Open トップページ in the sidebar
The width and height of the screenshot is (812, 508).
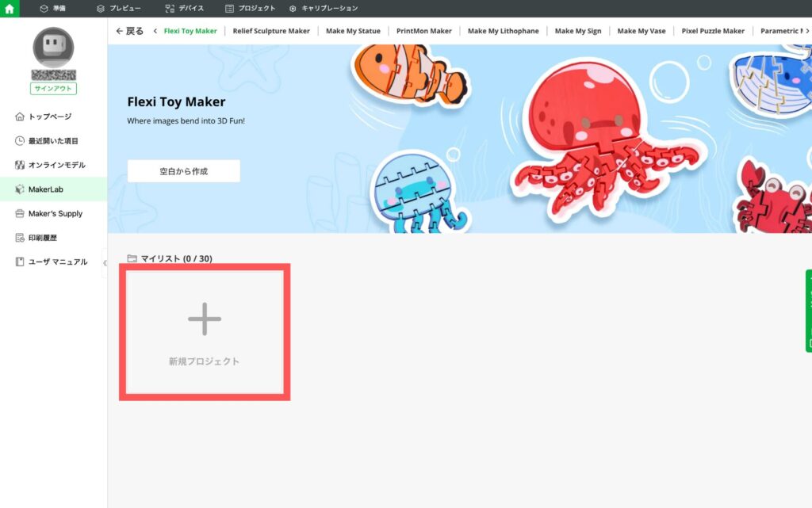tap(53, 116)
